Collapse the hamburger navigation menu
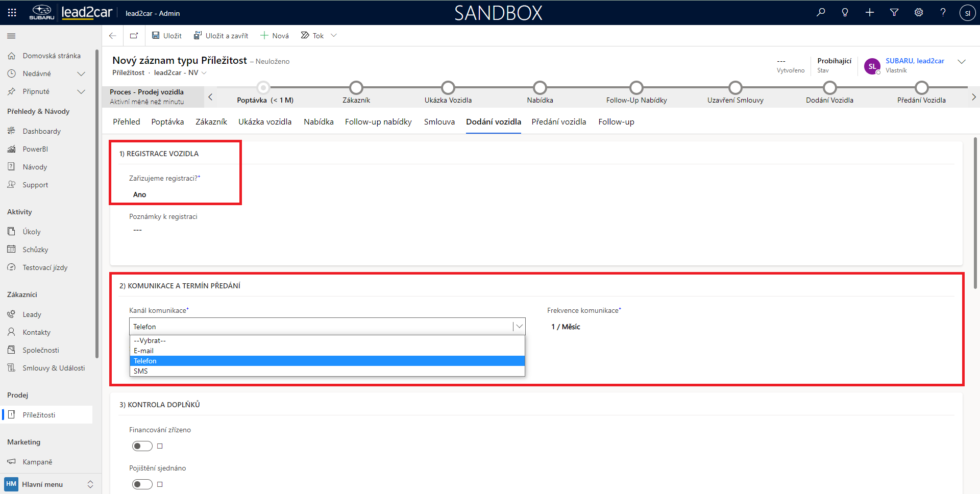The image size is (980, 494). click(x=11, y=36)
